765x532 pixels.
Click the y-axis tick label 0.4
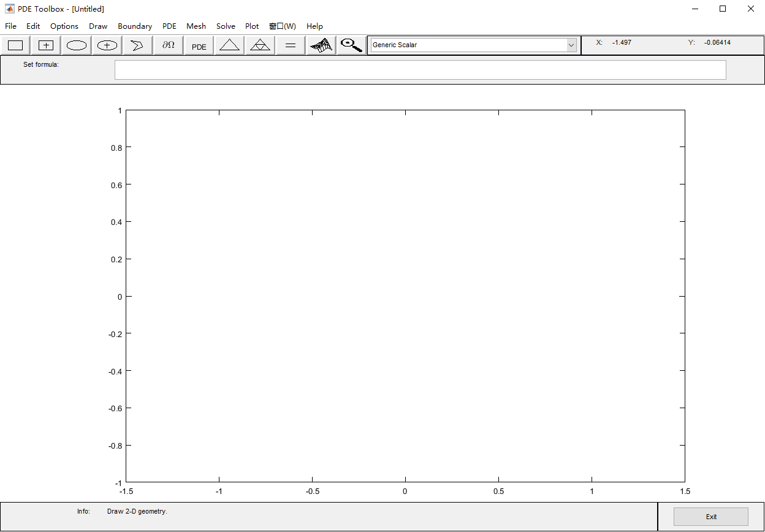(116, 222)
